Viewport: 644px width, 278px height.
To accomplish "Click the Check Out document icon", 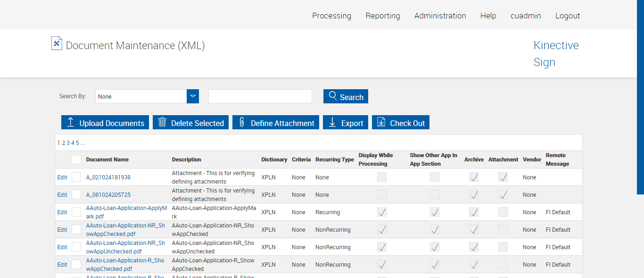I will (381, 122).
